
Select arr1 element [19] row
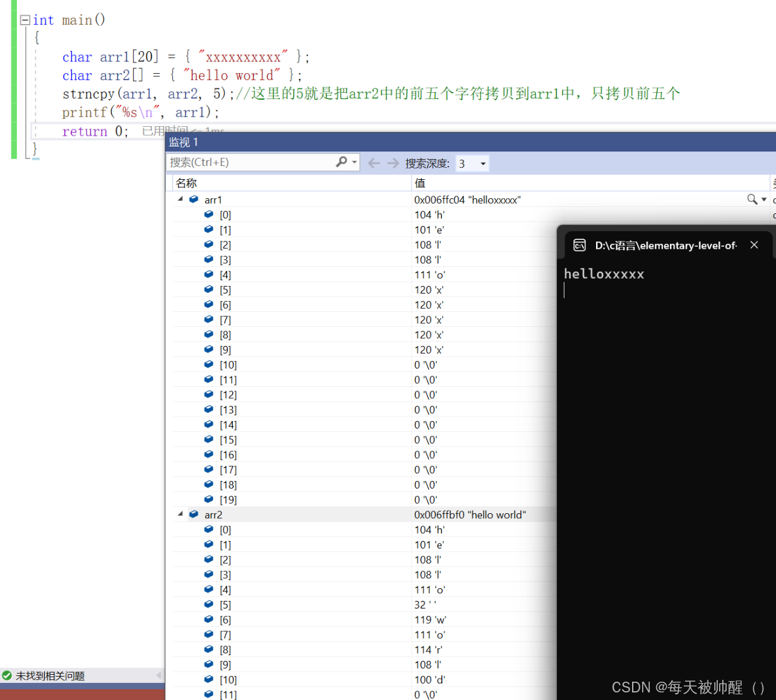pos(364,500)
